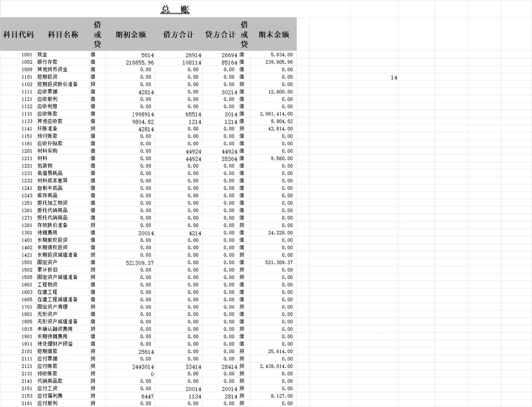Select opening balance 6447

pos(148,396)
